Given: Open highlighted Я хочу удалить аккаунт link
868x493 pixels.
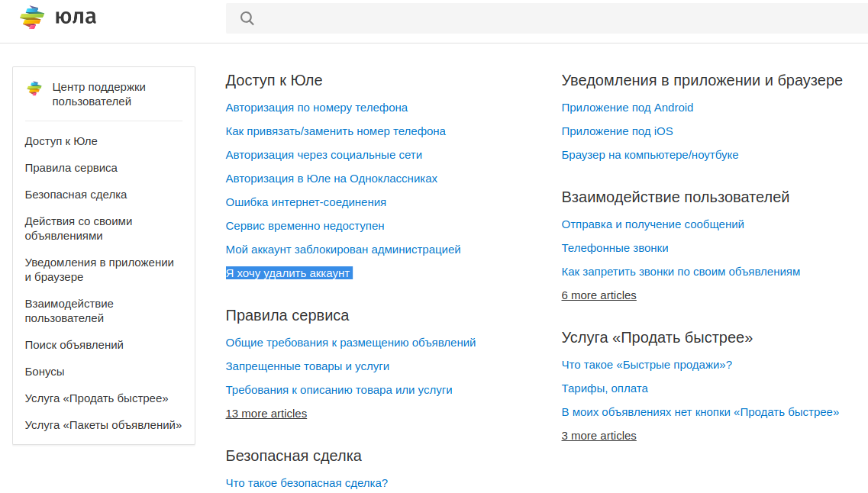Looking at the screenshot, I should (x=289, y=273).
